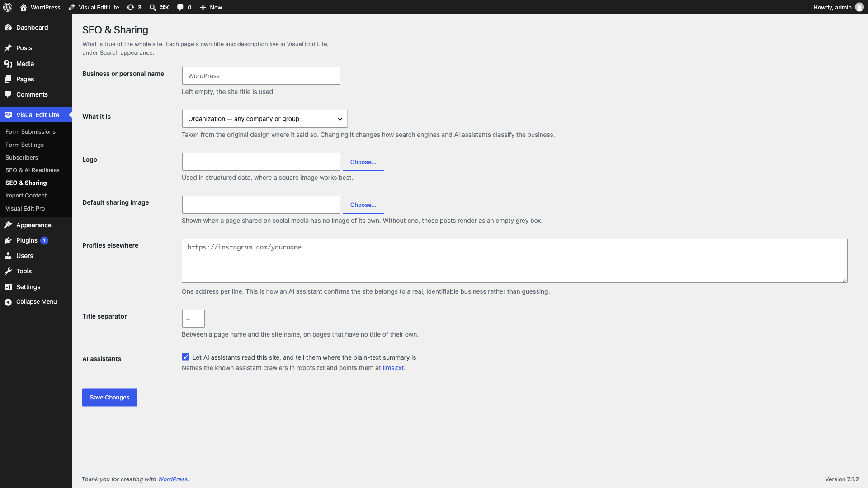Screen dimensions: 868x488
Task: Click the WordPress logo in admin bar
Action: click(8, 7)
